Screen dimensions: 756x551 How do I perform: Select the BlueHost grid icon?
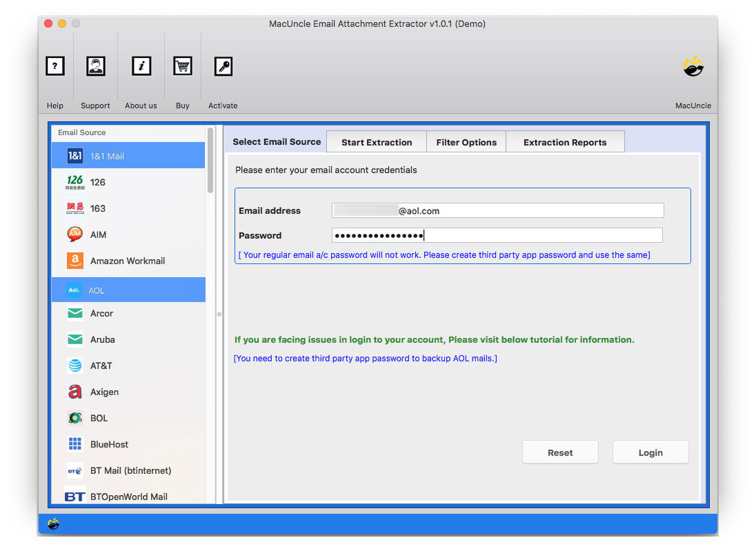pos(74,444)
